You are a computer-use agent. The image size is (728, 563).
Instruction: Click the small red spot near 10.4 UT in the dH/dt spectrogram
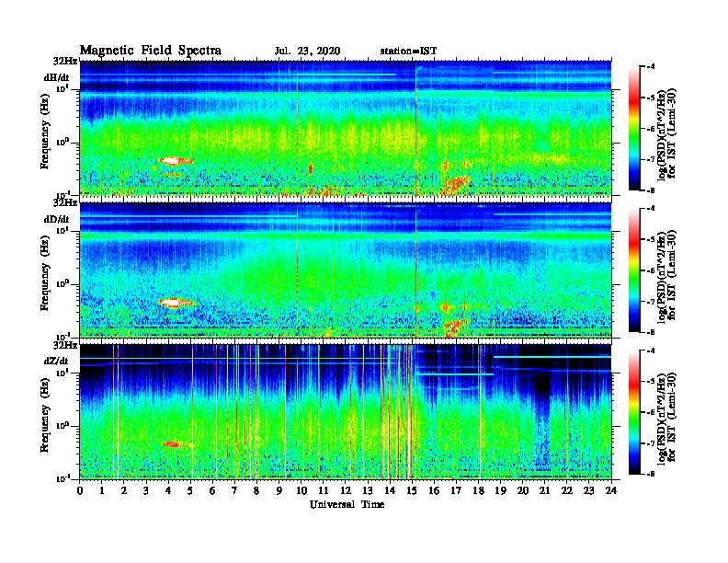[310, 168]
